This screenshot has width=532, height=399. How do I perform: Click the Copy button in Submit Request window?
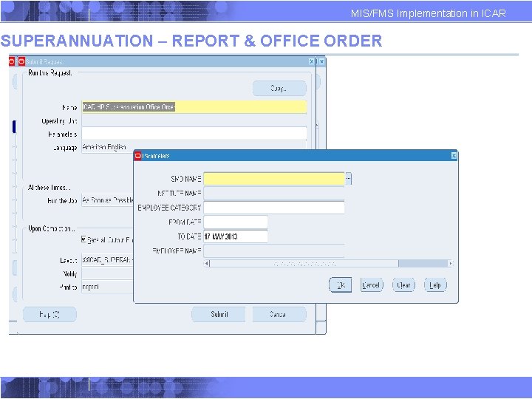[x=279, y=88]
